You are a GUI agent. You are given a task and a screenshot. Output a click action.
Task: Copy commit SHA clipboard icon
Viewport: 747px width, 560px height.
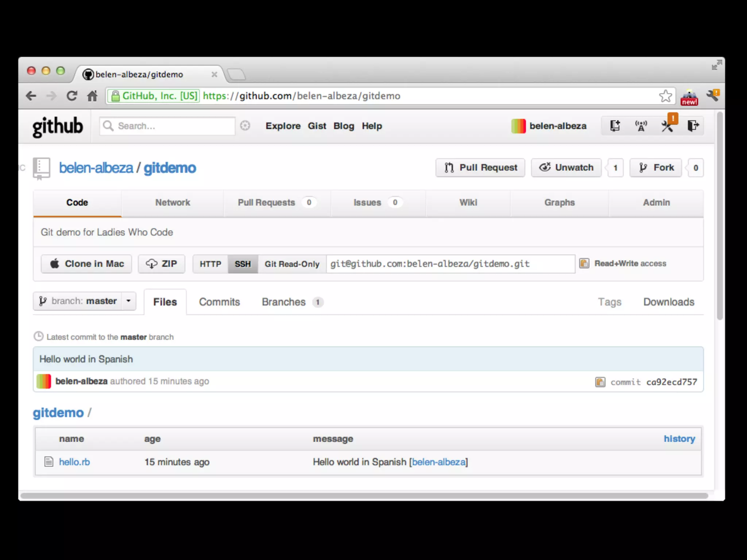(x=600, y=382)
